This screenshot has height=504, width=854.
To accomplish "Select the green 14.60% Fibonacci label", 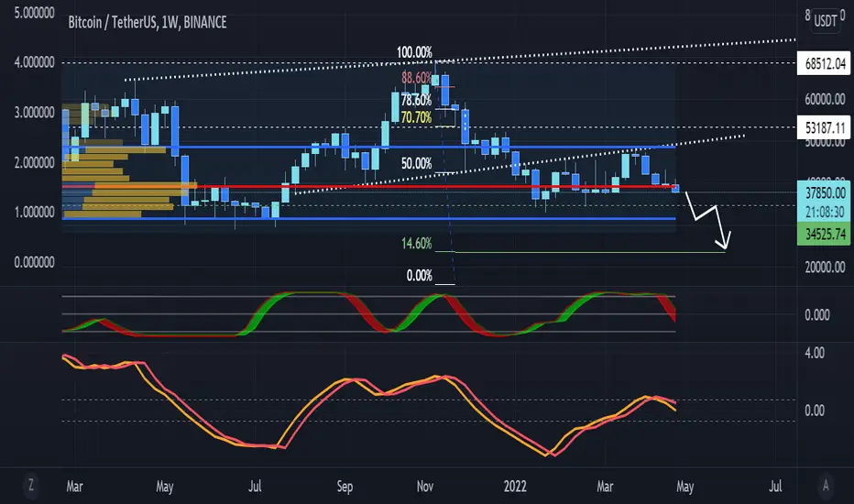I will [x=417, y=243].
